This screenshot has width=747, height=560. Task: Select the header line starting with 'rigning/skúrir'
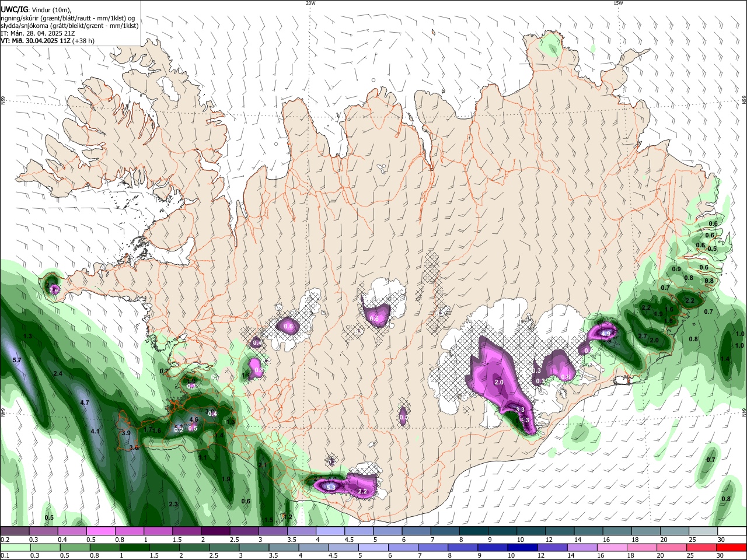68,18
